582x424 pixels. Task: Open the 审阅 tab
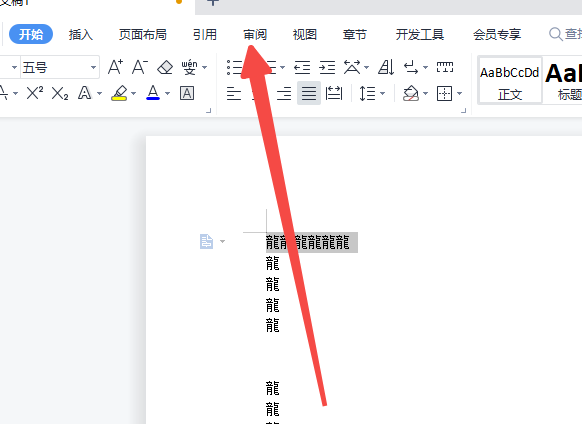[x=255, y=35]
